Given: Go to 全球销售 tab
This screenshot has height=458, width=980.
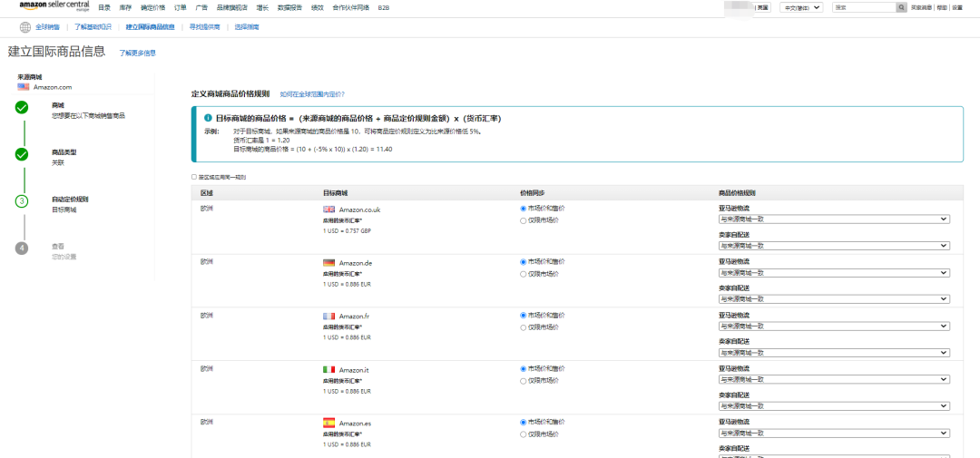Looking at the screenshot, I should 47,27.
